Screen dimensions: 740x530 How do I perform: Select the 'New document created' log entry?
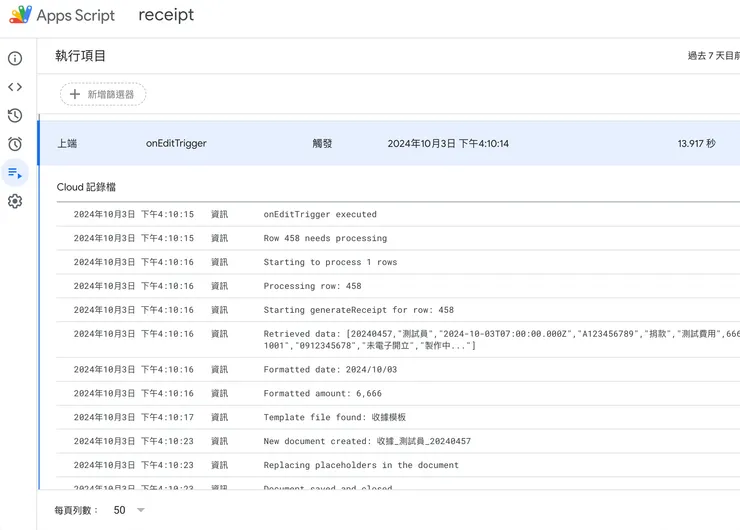[398, 441]
